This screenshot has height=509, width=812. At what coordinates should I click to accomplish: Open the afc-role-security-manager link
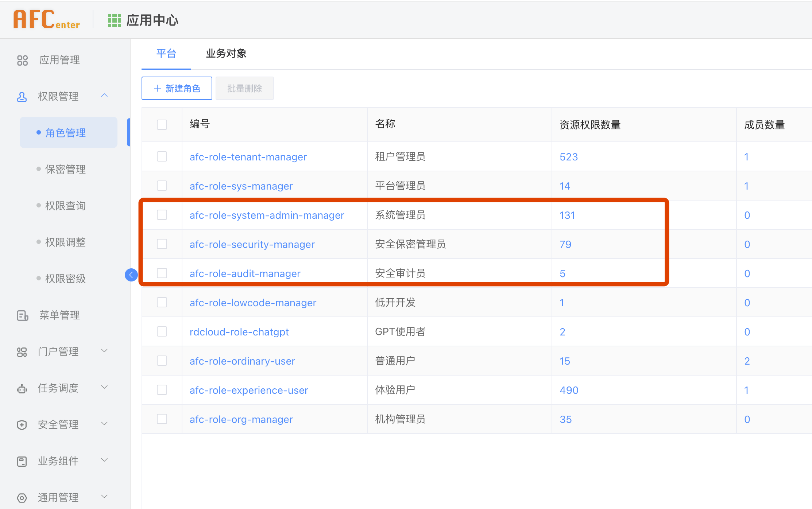tap(252, 244)
